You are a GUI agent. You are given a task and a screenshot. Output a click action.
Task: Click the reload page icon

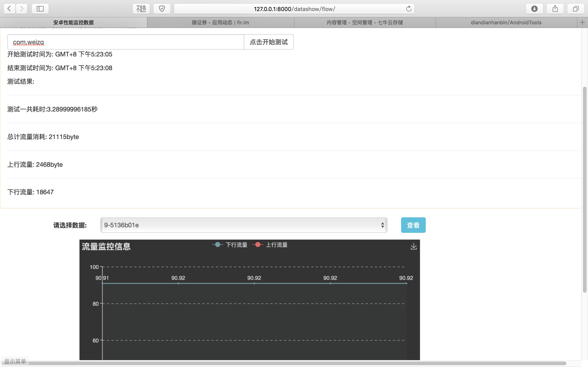[409, 9]
